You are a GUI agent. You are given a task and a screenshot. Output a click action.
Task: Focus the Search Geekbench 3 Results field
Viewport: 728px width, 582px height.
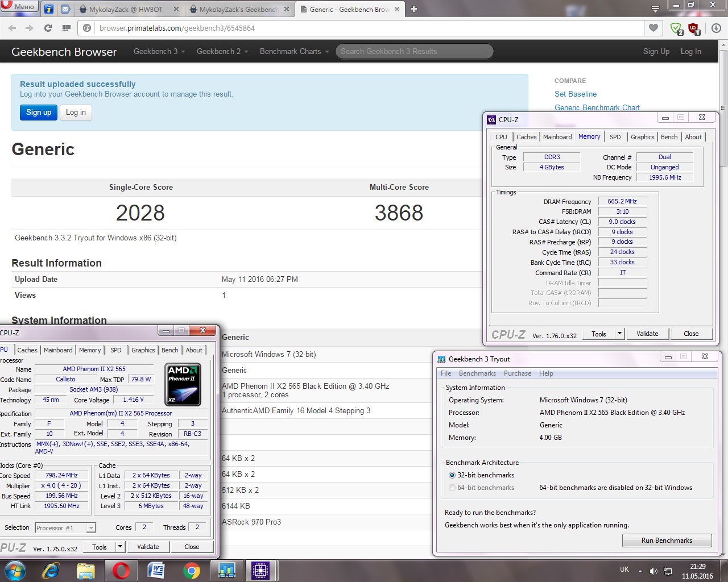tap(414, 51)
